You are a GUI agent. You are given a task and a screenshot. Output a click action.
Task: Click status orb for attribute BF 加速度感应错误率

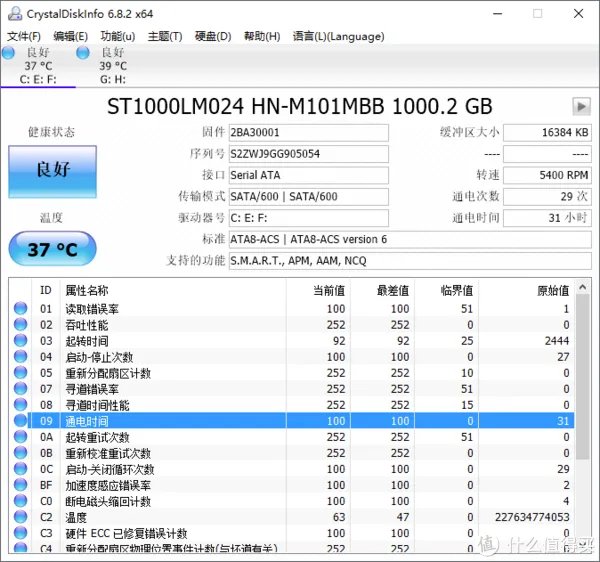(x=21, y=485)
